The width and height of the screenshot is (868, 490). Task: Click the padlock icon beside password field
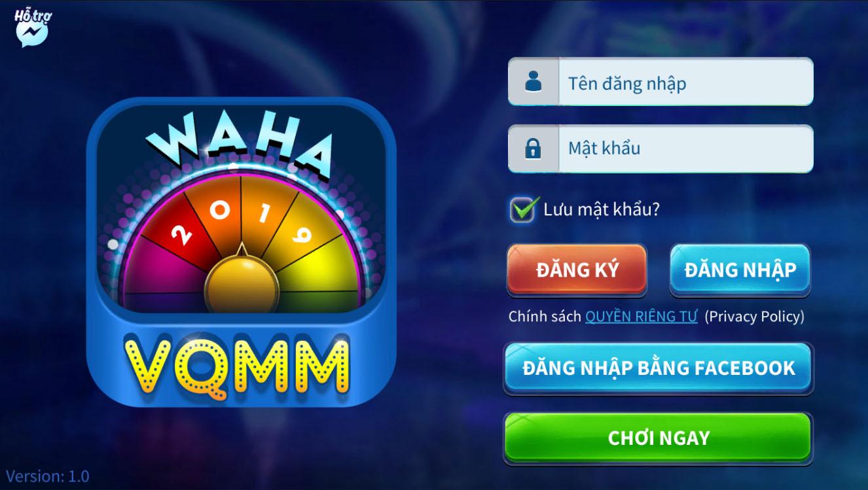[533, 149]
